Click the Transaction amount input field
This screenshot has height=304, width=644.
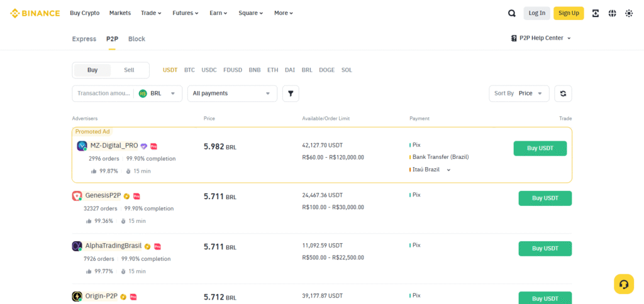click(x=104, y=94)
